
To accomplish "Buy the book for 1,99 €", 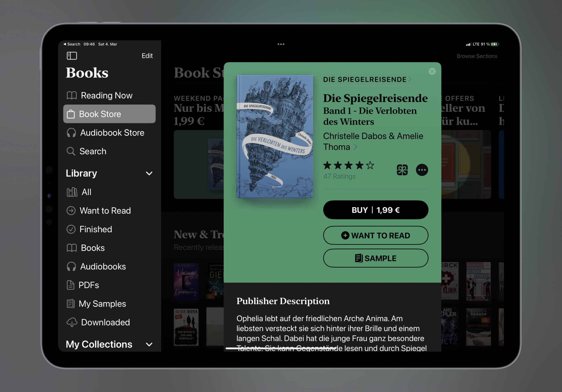I will [376, 210].
